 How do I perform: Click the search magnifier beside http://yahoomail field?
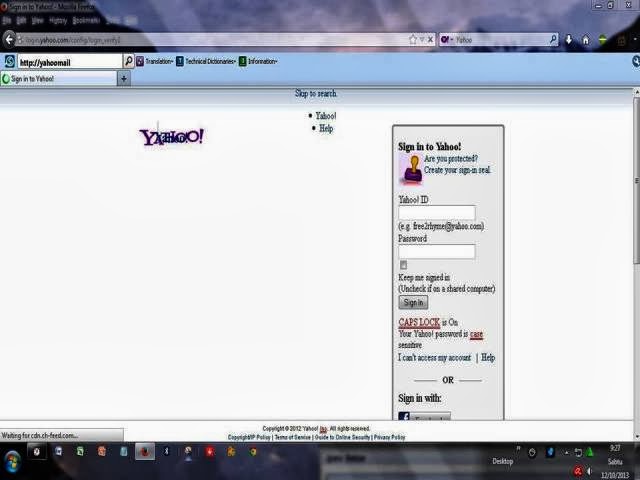129,61
